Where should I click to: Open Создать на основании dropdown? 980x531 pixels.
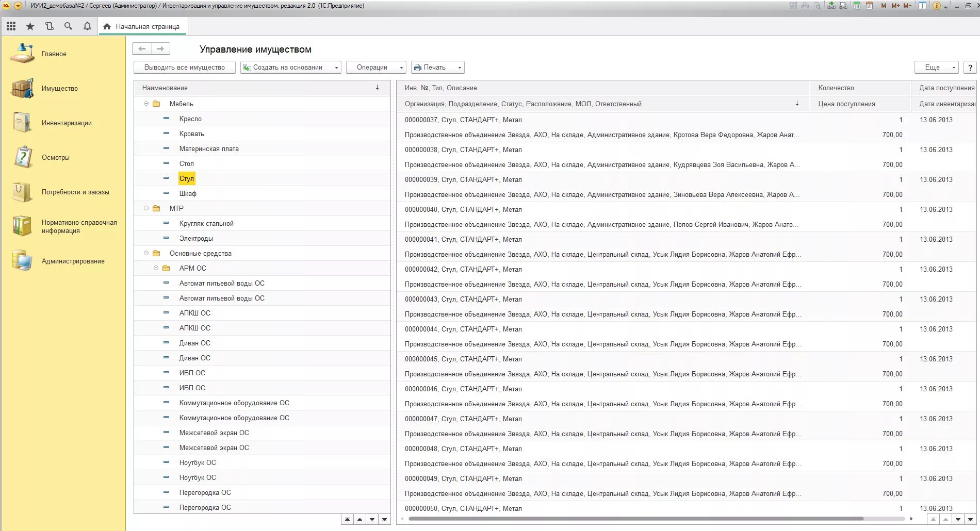[x=291, y=68]
